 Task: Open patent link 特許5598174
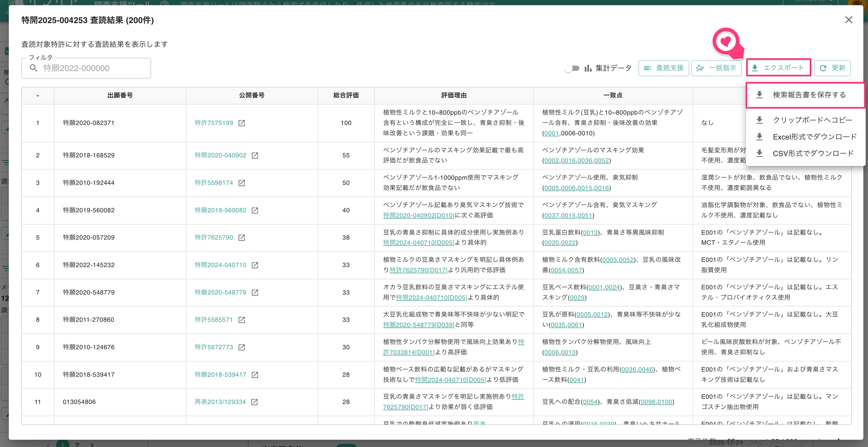click(x=214, y=183)
